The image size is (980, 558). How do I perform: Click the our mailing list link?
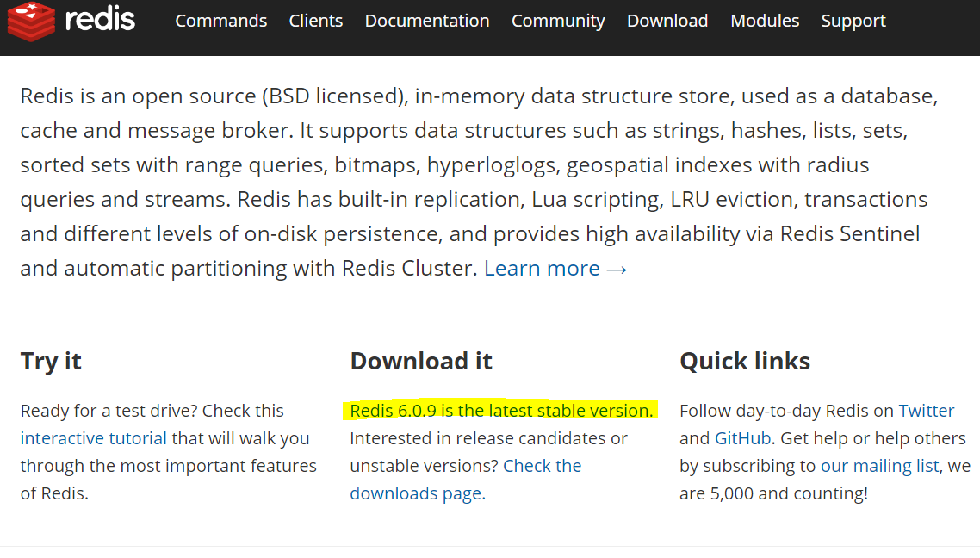(x=878, y=465)
